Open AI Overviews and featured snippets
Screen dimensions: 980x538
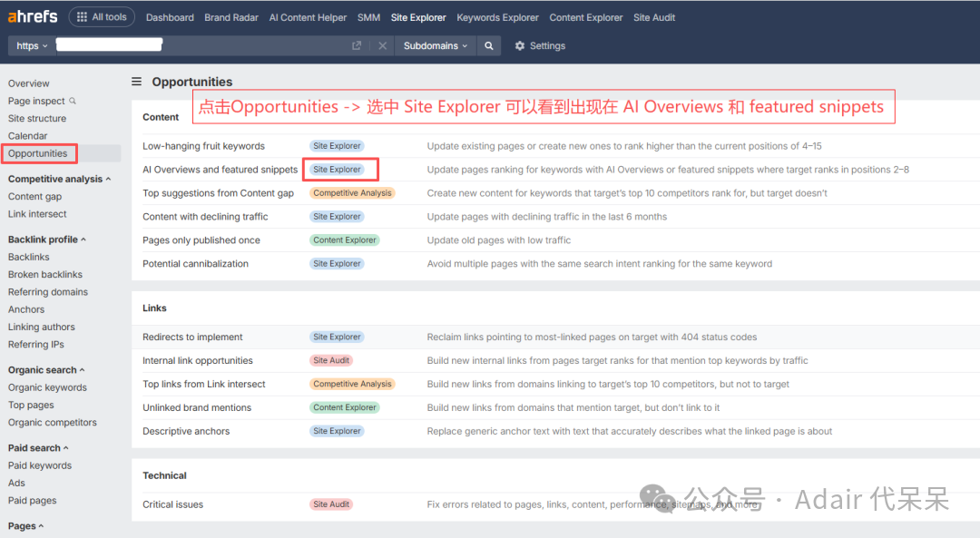click(x=220, y=170)
